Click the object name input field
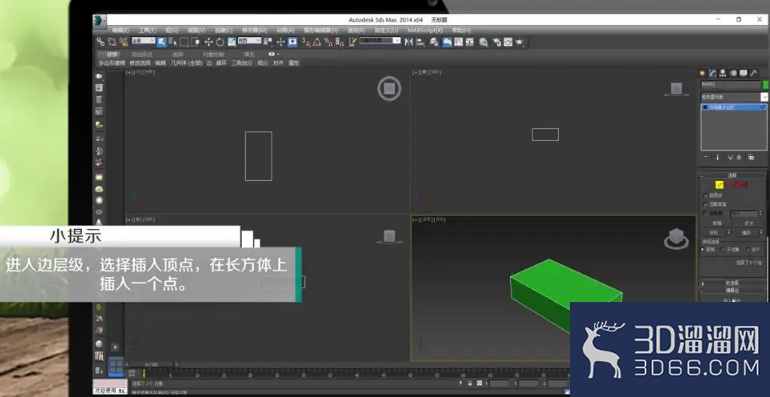 730,85
